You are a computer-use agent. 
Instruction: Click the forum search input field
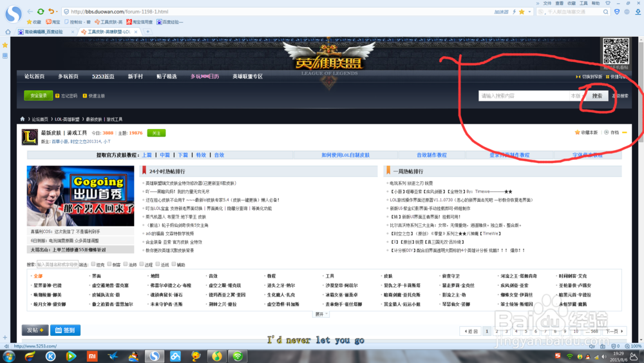click(523, 96)
